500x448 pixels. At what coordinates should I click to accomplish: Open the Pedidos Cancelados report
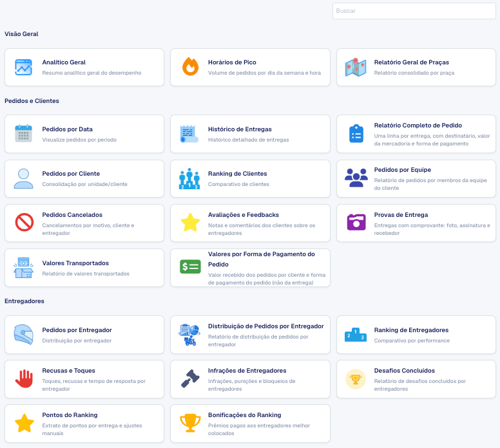(84, 223)
